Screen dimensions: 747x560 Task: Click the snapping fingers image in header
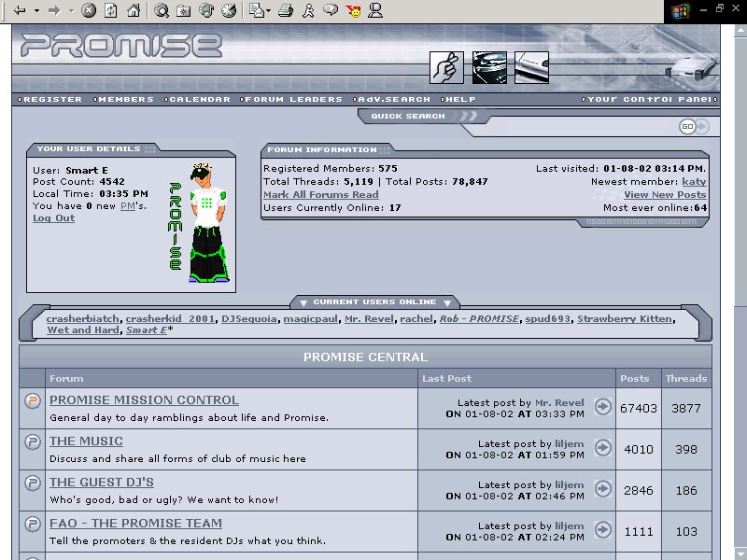coord(446,67)
